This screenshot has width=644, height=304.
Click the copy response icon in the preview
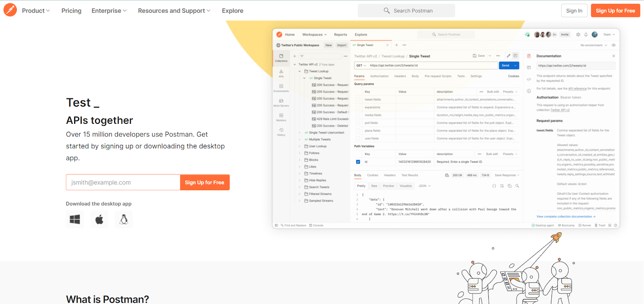click(x=510, y=186)
